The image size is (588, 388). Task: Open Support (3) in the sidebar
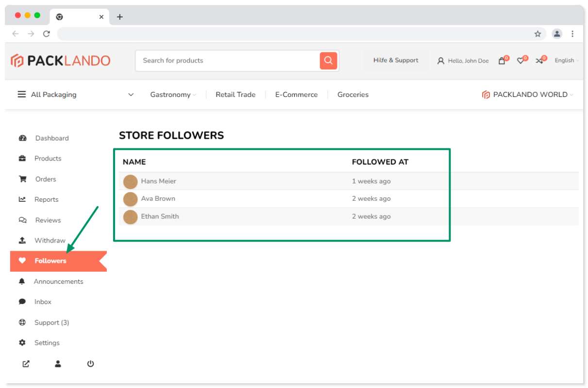pos(51,323)
